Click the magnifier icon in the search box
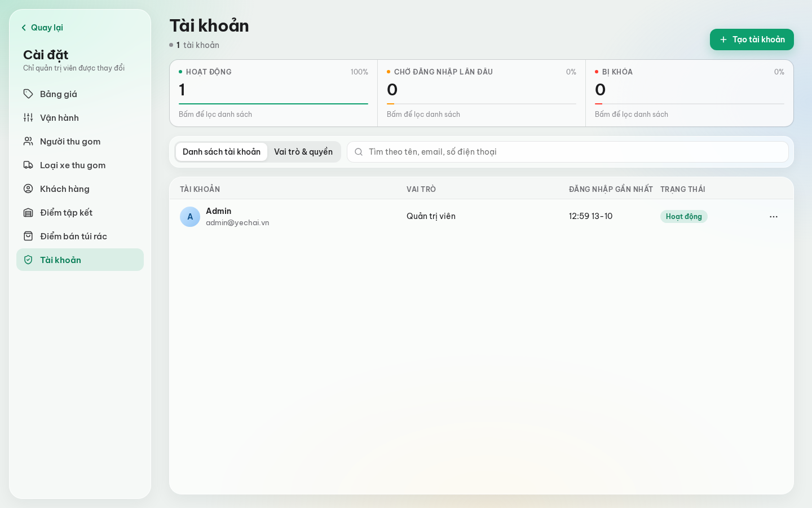The image size is (812, 508). tap(359, 152)
